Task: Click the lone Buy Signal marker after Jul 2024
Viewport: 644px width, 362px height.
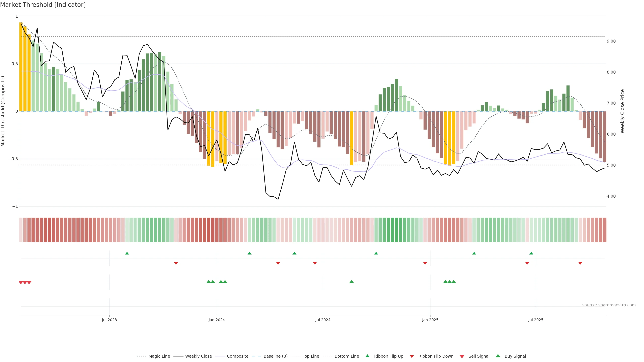Action: [352, 282]
